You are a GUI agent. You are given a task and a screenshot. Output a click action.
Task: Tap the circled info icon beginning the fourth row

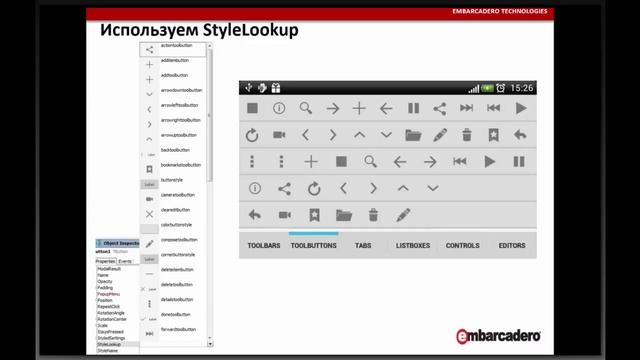point(255,188)
